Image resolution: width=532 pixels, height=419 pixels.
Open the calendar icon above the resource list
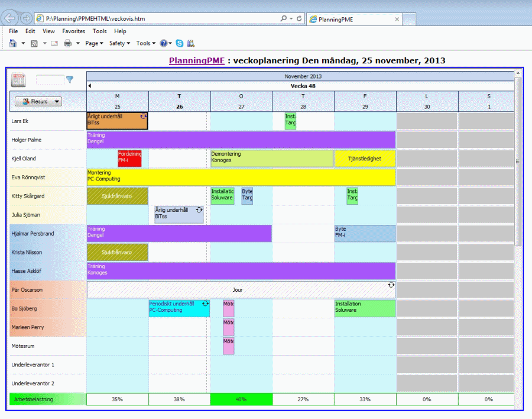pos(17,79)
